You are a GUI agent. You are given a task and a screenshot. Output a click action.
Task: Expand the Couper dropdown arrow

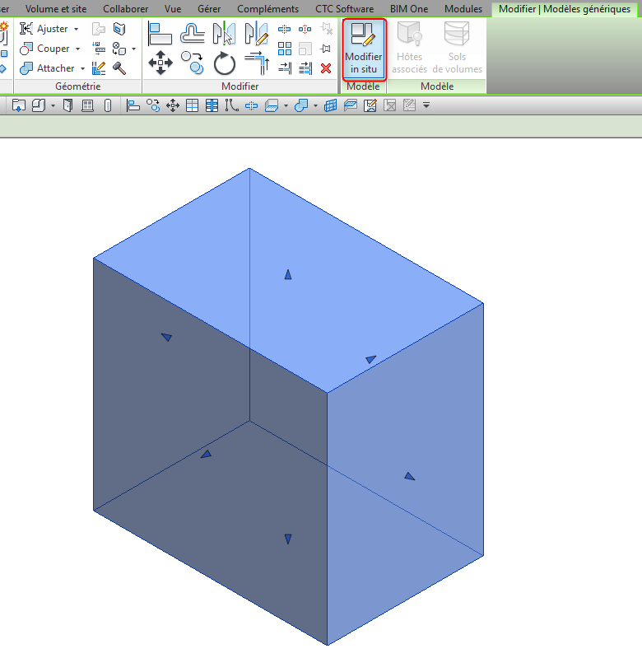(78, 49)
